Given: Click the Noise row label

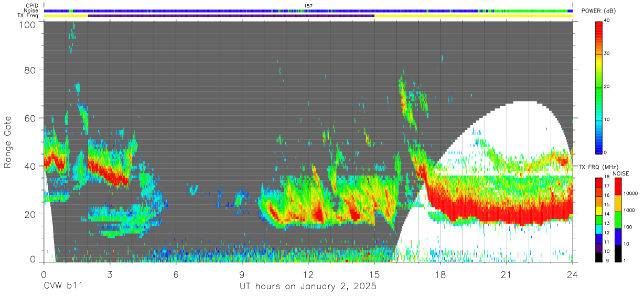Looking at the screenshot, I should point(31,10).
